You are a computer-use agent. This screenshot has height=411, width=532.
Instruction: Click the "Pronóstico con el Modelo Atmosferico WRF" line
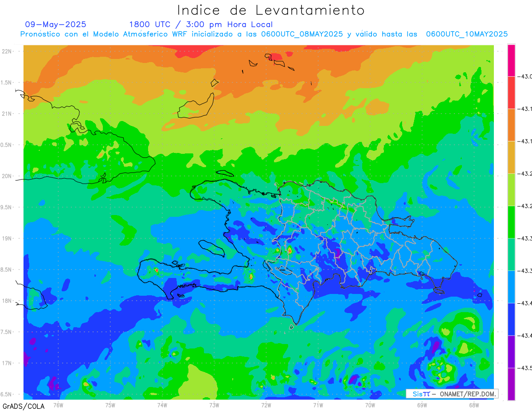[264, 34]
